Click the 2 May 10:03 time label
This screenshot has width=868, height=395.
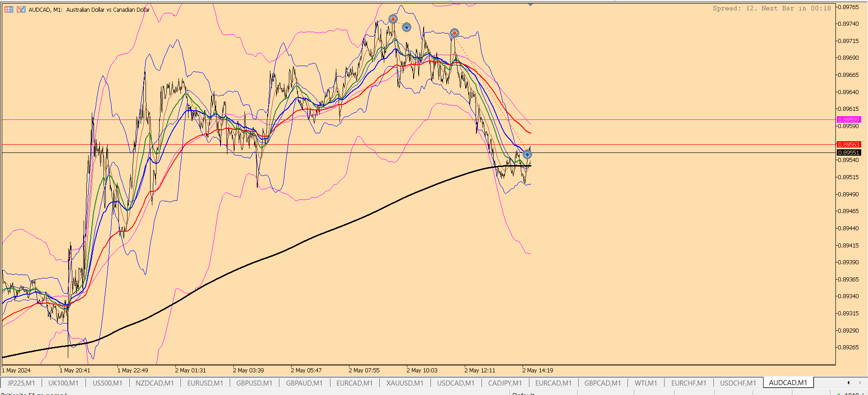pos(422,370)
